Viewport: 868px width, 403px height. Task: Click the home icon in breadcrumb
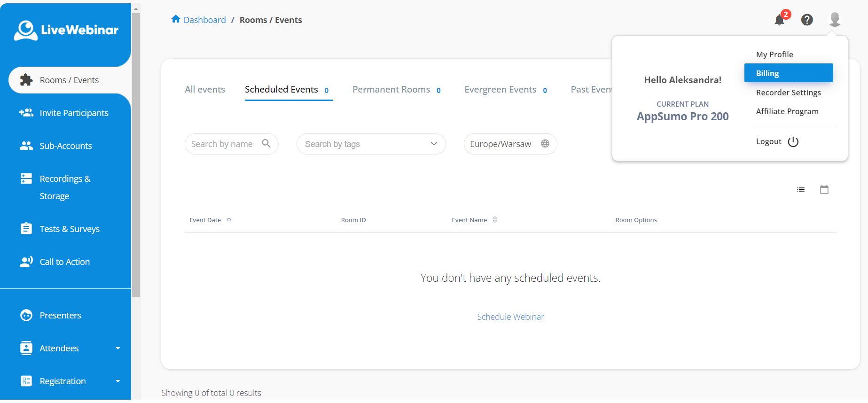(176, 19)
